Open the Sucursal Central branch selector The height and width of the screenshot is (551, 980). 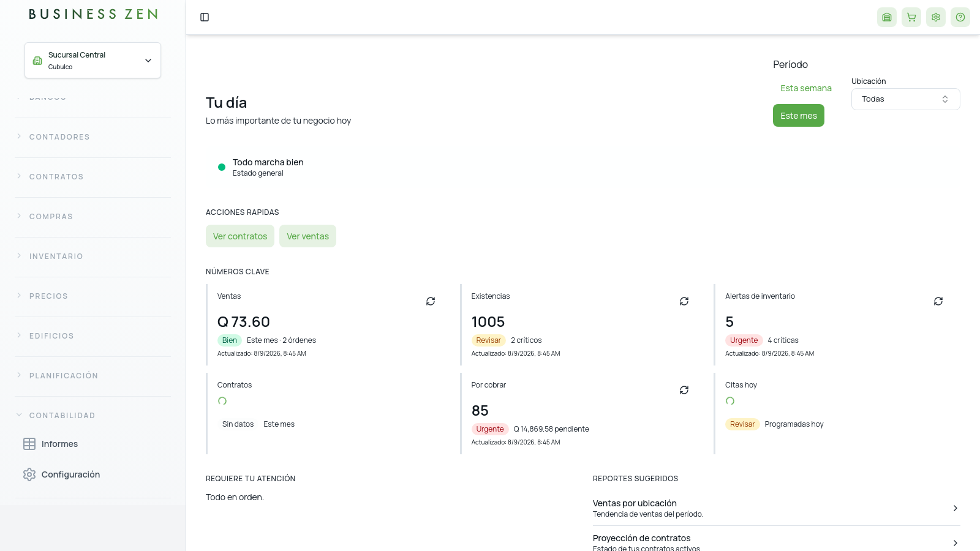pos(92,60)
